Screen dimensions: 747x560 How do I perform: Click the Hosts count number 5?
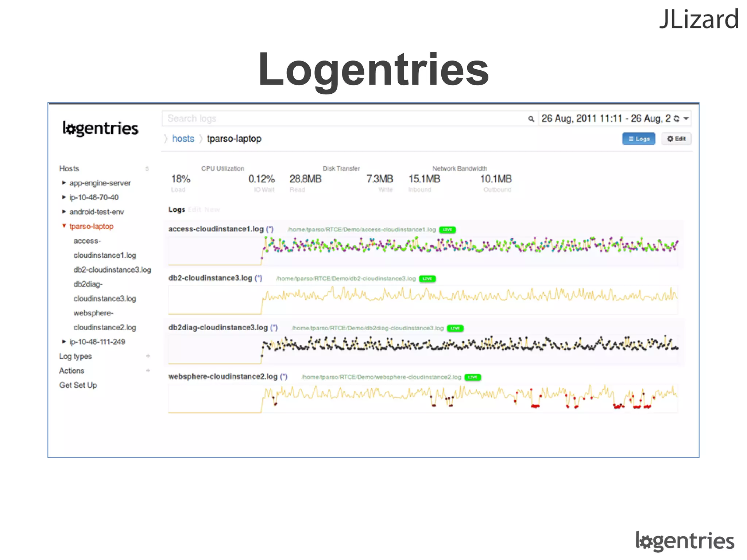click(x=147, y=168)
